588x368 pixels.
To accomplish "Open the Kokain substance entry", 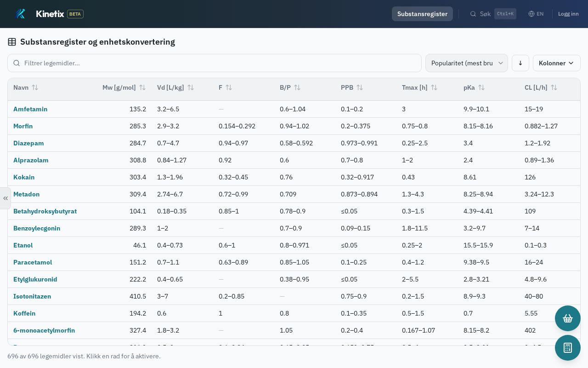I will click(x=24, y=177).
